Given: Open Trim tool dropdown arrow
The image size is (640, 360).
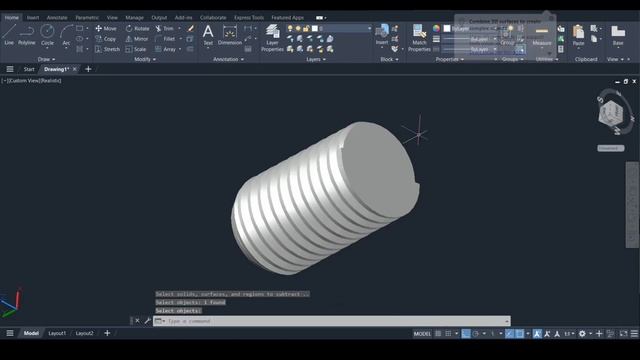Looking at the screenshot, I should point(179,28).
